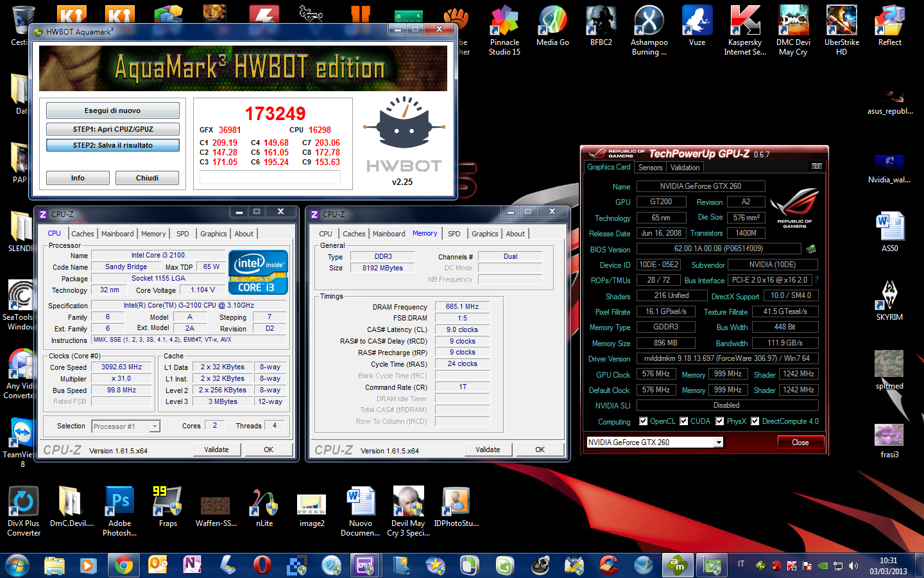924x578 pixels.
Task: Click STEP2: Salva il risultato button
Action: pos(112,145)
